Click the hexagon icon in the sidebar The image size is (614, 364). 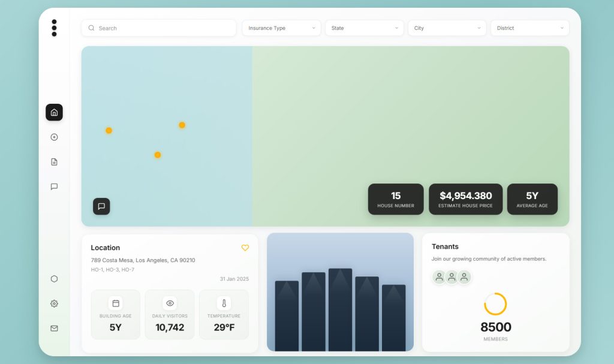54,279
